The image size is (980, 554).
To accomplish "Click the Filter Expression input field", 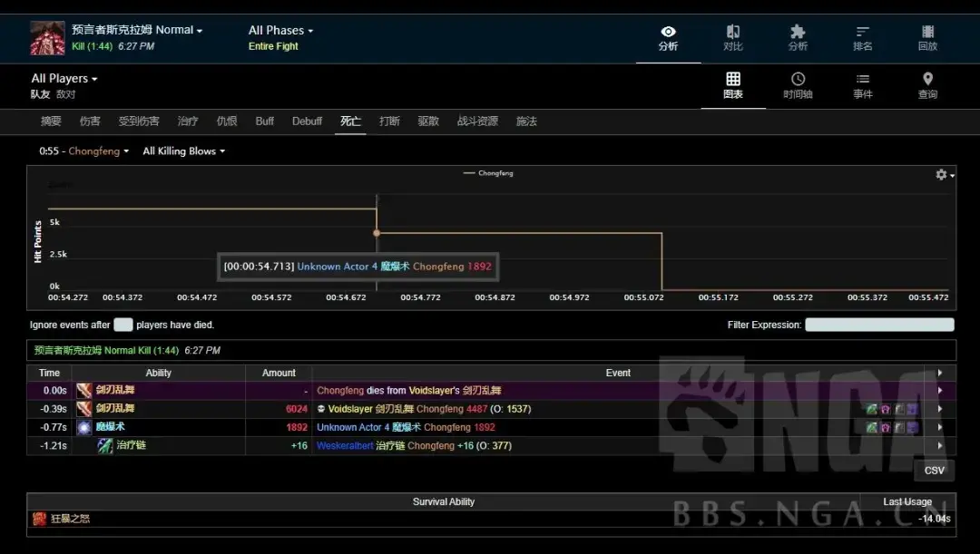I will pyautogui.click(x=879, y=325).
